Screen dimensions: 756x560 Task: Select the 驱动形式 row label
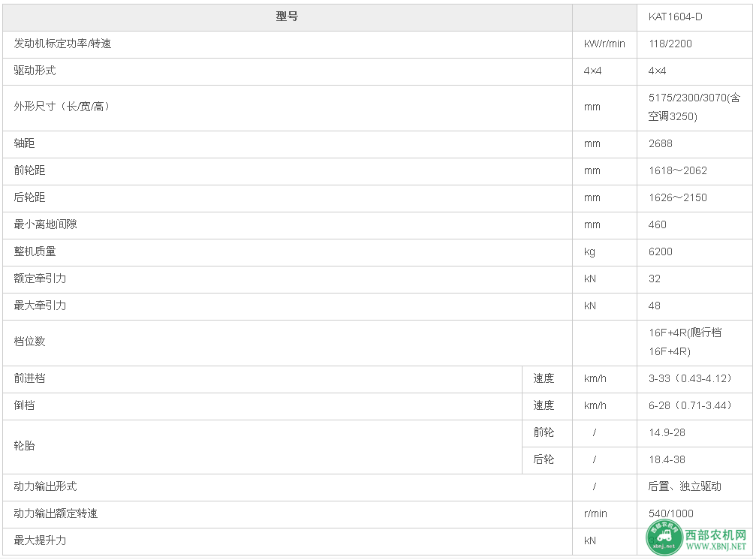click(x=35, y=71)
